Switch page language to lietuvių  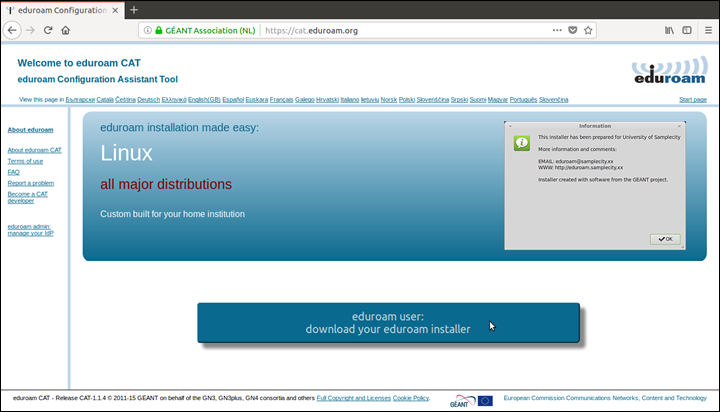(370, 100)
